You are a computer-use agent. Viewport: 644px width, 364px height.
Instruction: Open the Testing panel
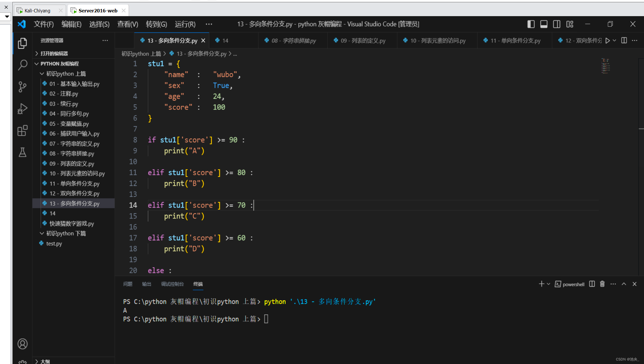[23, 152]
